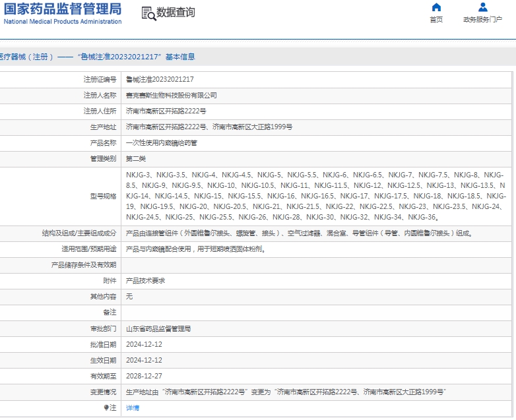Click the 产品储存条件及有效期 label
The image size is (516, 420).
(84, 265)
